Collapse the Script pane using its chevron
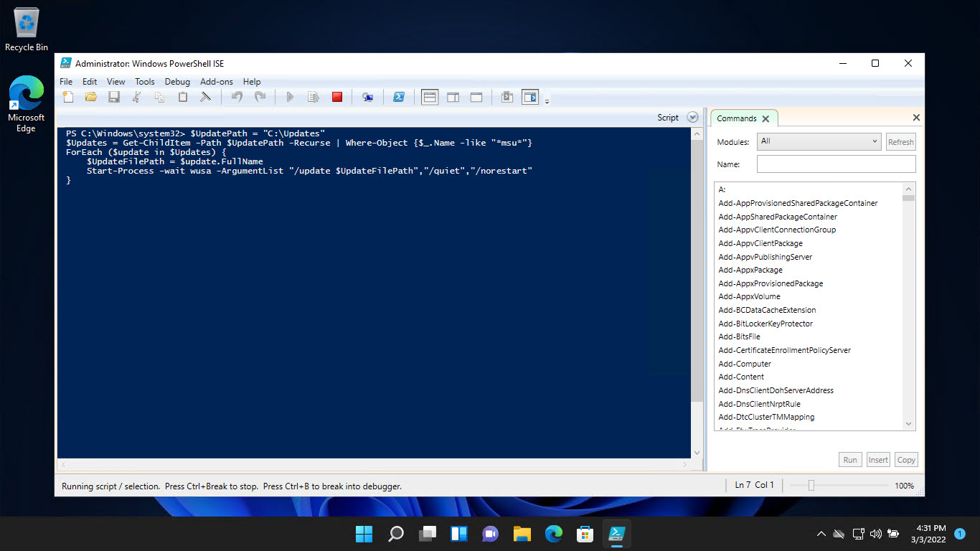This screenshot has width=980, height=551. pos(691,117)
